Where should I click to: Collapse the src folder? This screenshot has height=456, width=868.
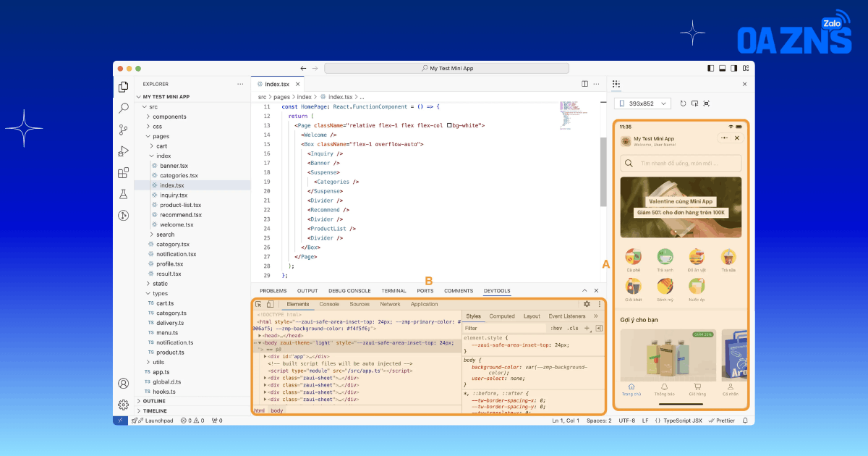144,106
